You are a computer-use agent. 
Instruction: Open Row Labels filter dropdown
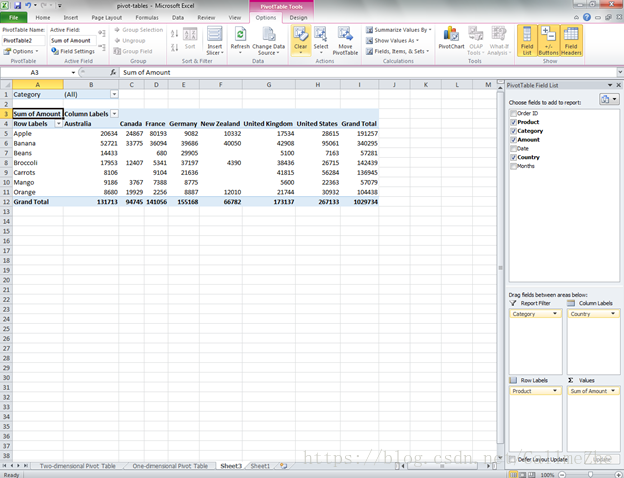[x=58, y=124]
